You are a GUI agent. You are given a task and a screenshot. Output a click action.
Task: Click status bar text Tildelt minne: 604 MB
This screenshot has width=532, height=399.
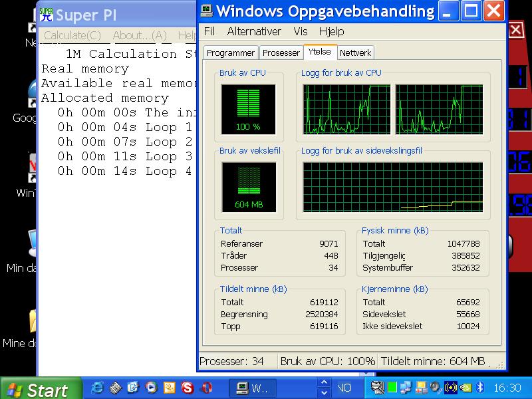pyautogui.click(x=433, y=361)
